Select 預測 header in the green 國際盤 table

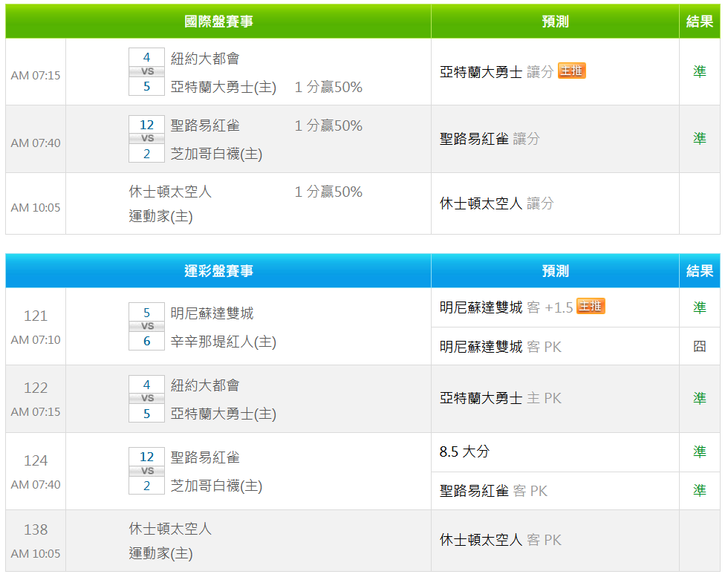[556, 22]
